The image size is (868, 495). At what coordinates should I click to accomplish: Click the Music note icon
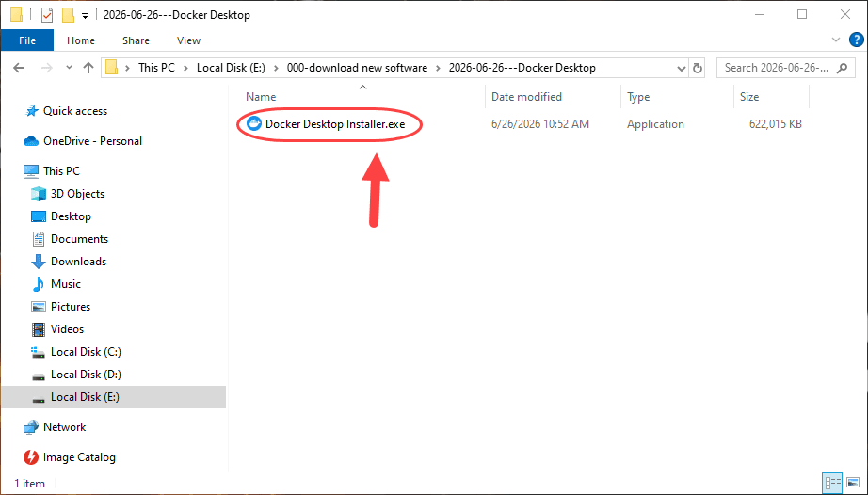39,284
